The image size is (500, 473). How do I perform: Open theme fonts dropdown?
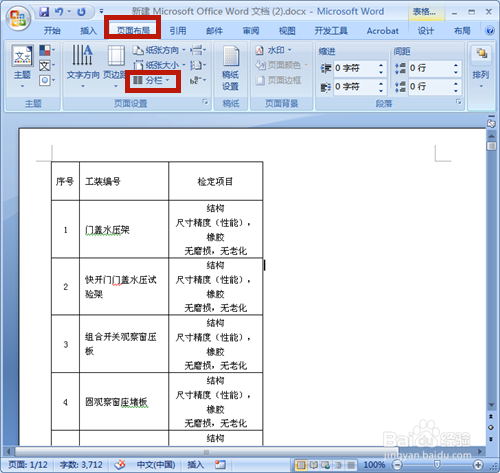[x=47, y=65]
